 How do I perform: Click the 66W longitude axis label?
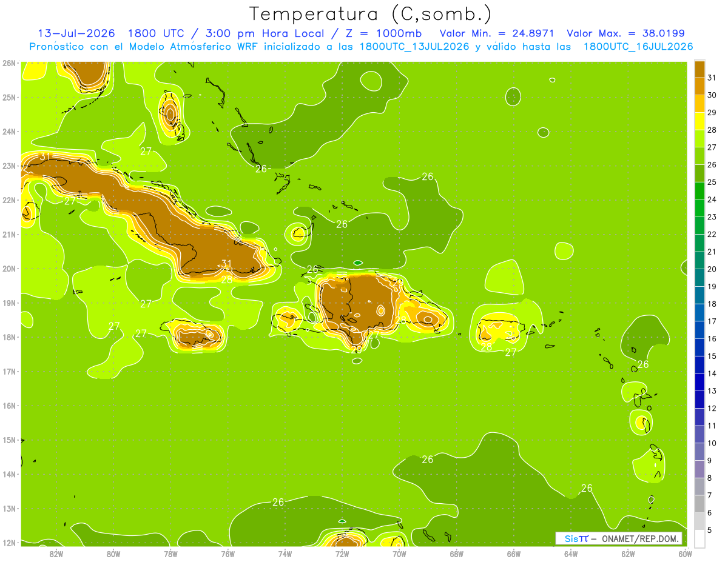pyautogui.click(x=514, y=554)
